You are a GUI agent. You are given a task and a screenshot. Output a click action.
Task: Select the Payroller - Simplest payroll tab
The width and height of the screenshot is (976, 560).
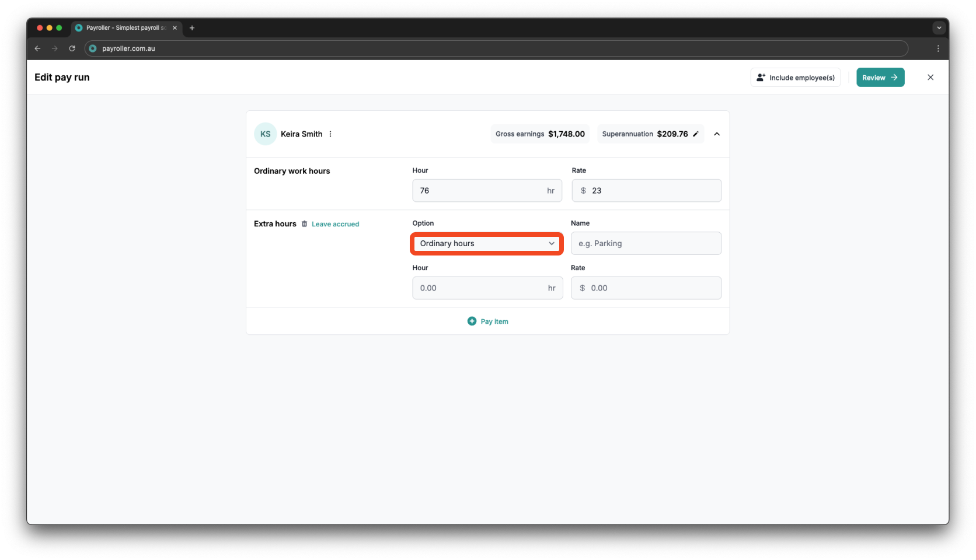127,27
